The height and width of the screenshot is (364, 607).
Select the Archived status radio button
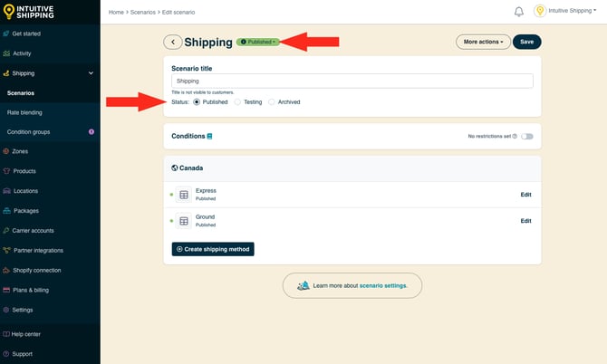(x=272, y=102)
